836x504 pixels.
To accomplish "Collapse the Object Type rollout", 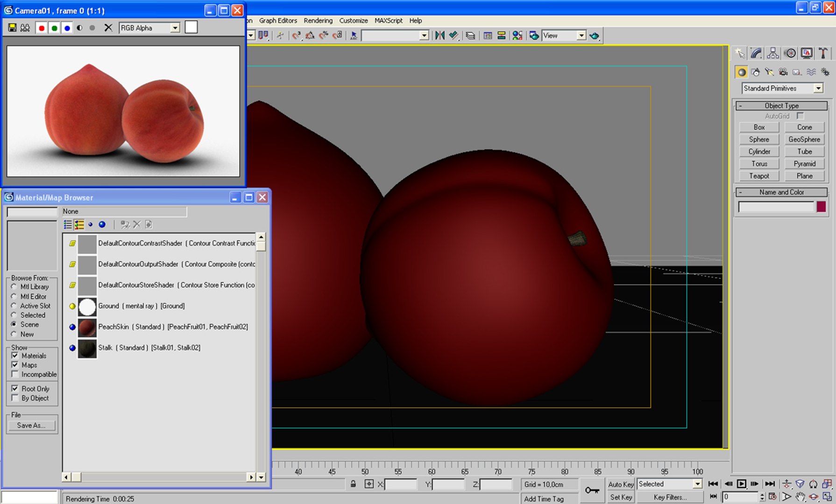I will pyautogui.click(x=781, y=105).
